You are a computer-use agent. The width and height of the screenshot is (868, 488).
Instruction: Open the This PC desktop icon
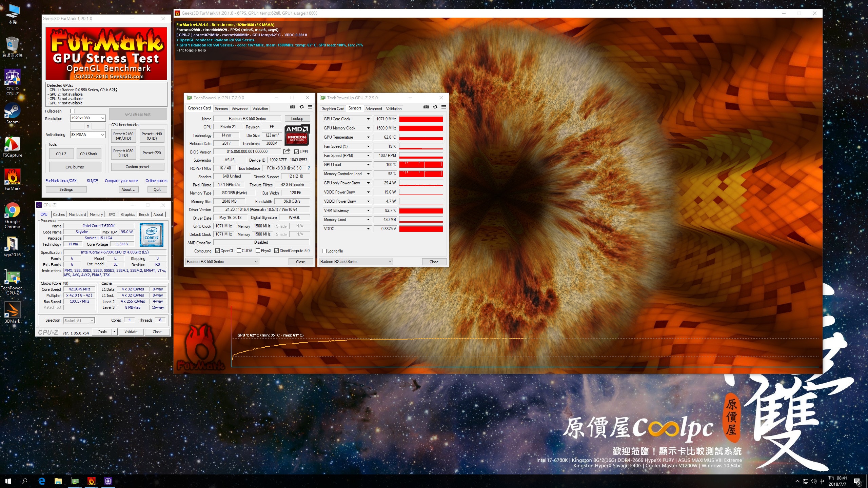coord(13,14)
